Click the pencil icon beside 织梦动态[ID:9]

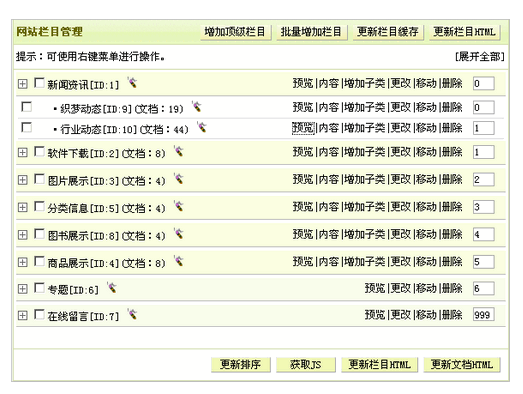point(197,107)
